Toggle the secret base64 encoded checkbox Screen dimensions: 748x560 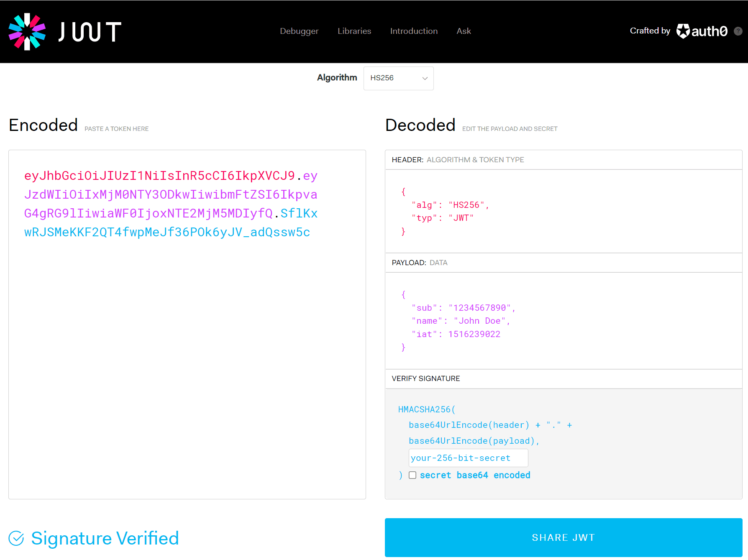pyautogui.click(x=412, y=475)
